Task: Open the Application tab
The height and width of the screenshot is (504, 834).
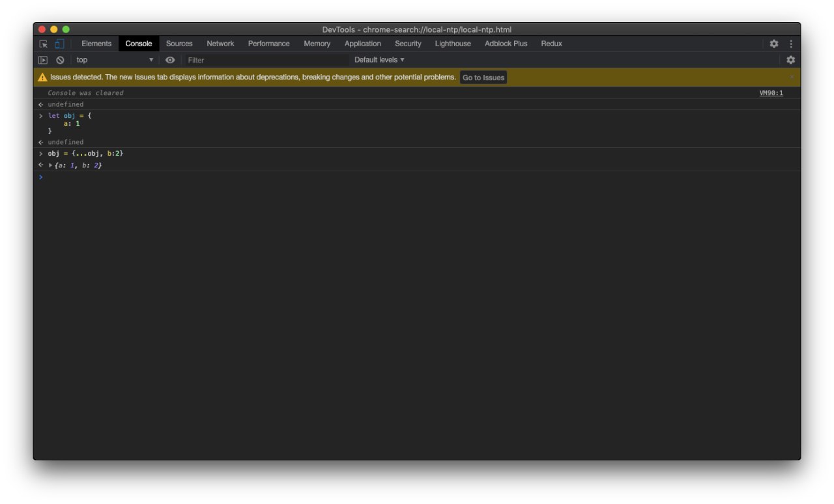Action: (x=363, y=44)
